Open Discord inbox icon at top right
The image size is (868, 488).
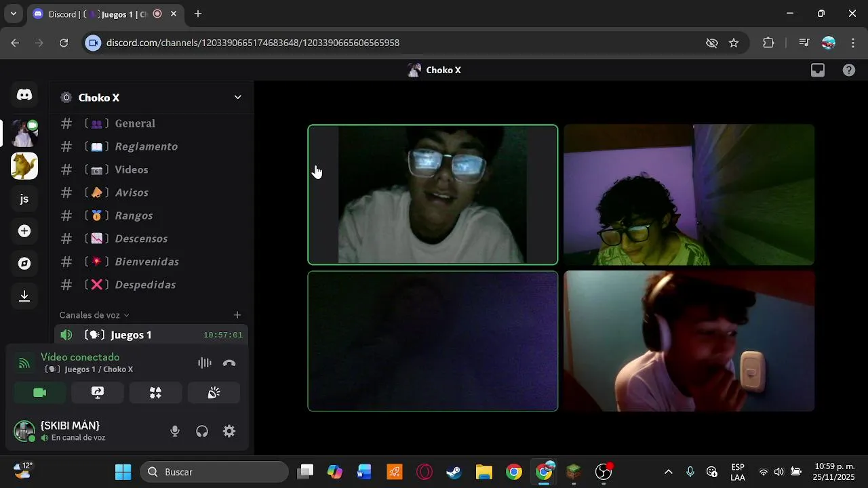pyautogui.click(x=818, y=70)
